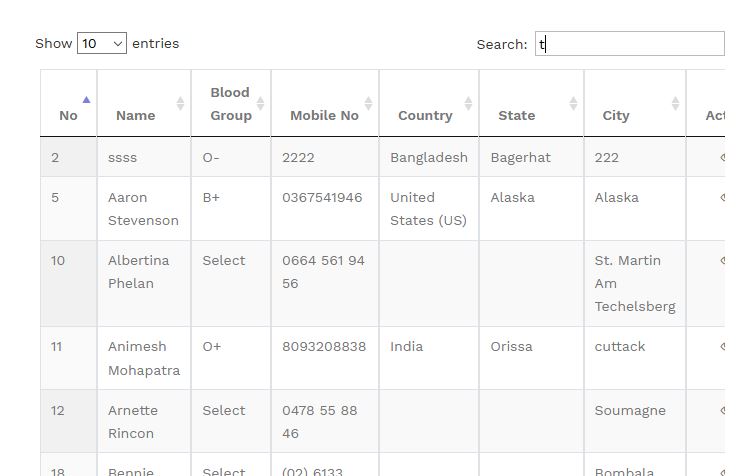Sort table by No column
This screenshot has width=743, height=476.
[x=69, y=103]
